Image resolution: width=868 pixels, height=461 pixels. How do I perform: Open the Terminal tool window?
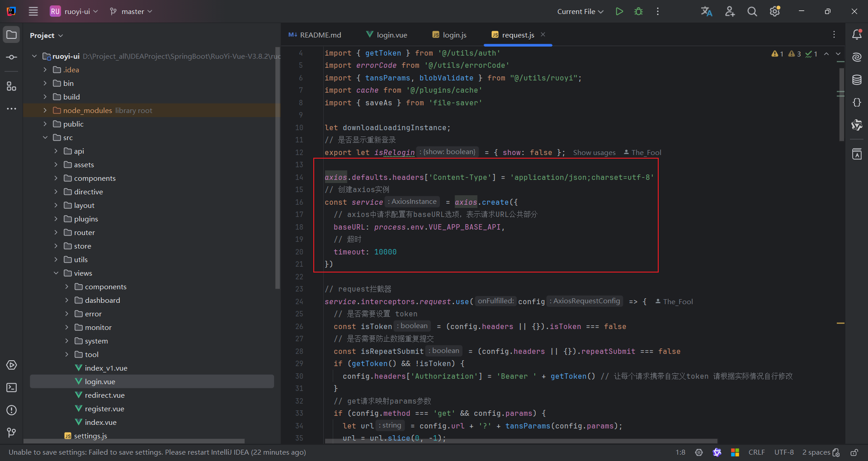coord(11,388)
